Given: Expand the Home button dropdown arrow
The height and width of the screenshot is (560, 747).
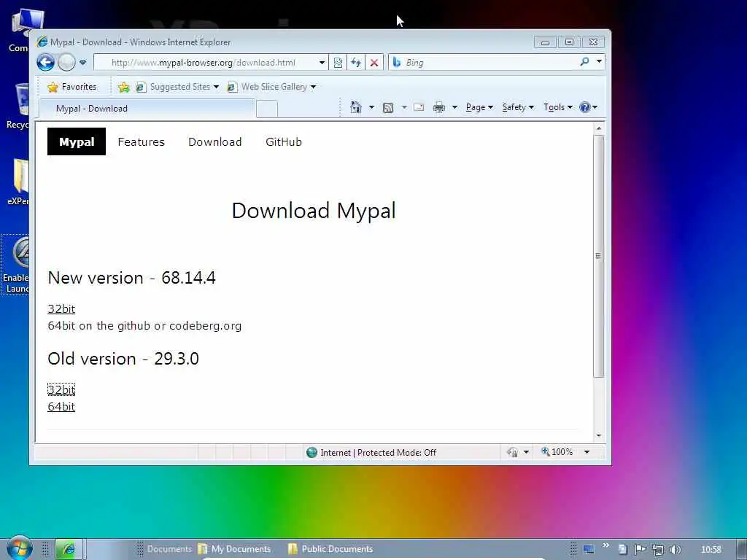Looking at the screenshot, I should (x=371, y=107).
